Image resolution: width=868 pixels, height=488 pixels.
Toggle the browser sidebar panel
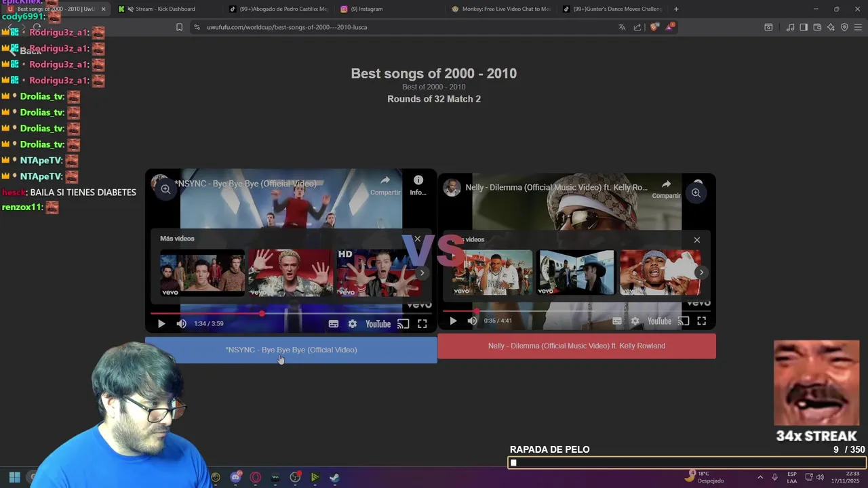tap(804, 27)
